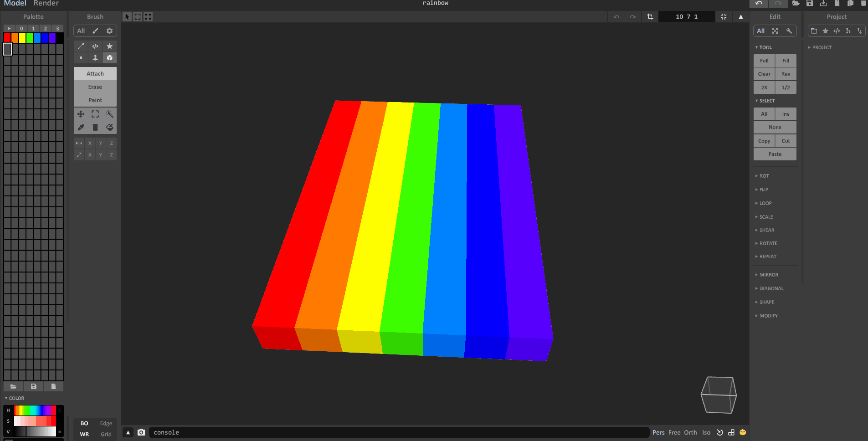Switch camera to Pers mode
Screen dimensions: 868x441
pos(658,432)
